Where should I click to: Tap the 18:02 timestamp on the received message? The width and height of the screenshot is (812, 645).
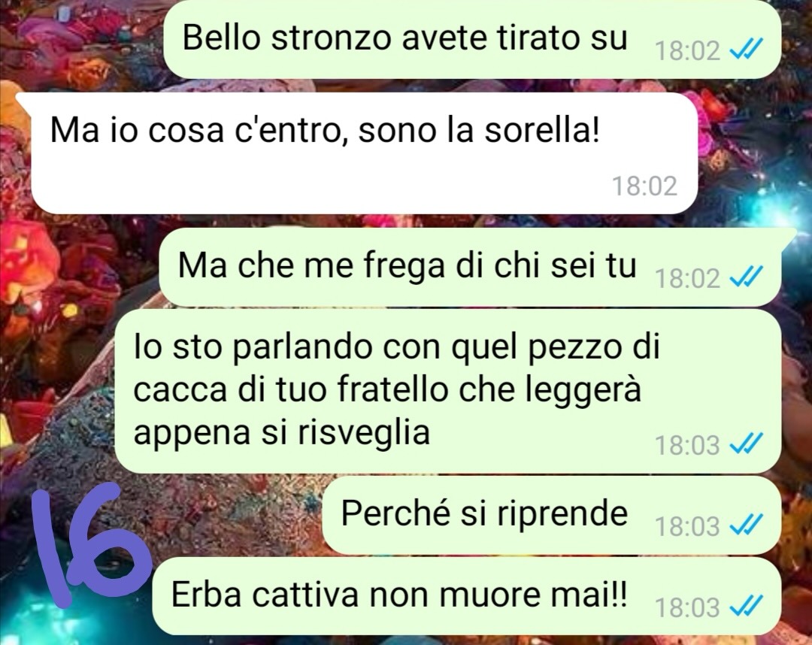click(x=644, y=186)
